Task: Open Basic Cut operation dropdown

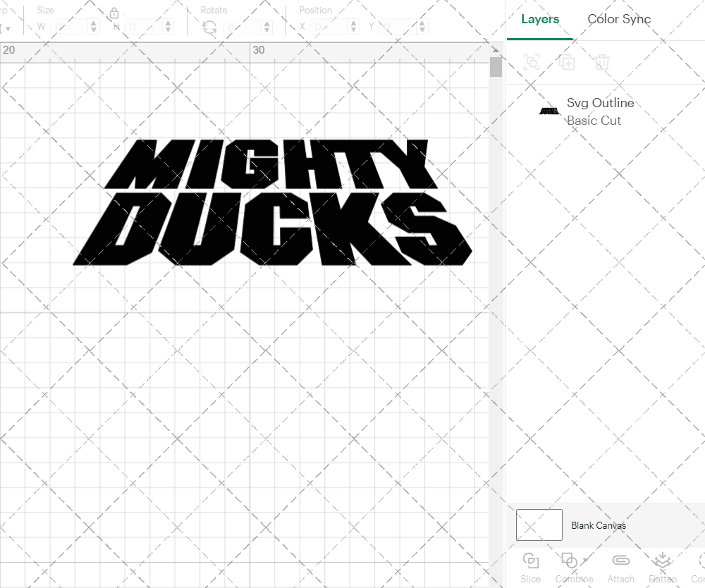Action: tap(594, 121)
